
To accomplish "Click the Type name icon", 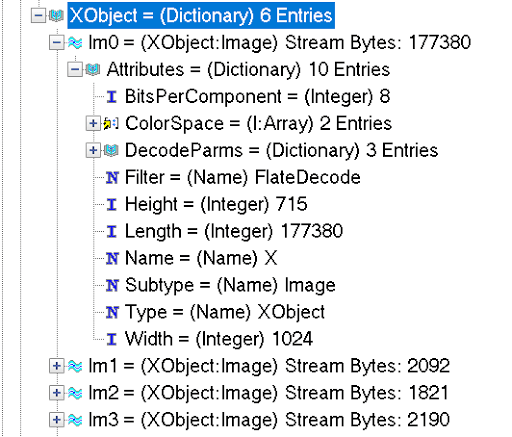I will coord(112,312).
